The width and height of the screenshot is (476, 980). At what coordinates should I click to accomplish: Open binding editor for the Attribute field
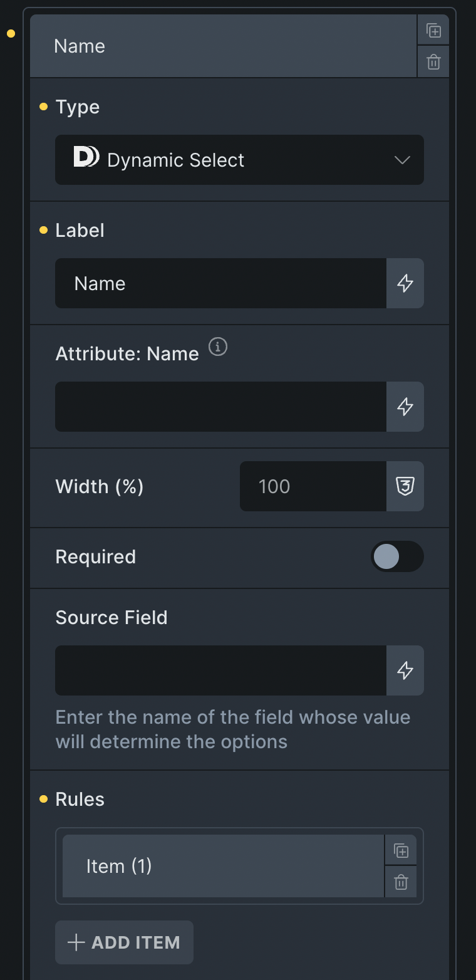pos(405,407)
